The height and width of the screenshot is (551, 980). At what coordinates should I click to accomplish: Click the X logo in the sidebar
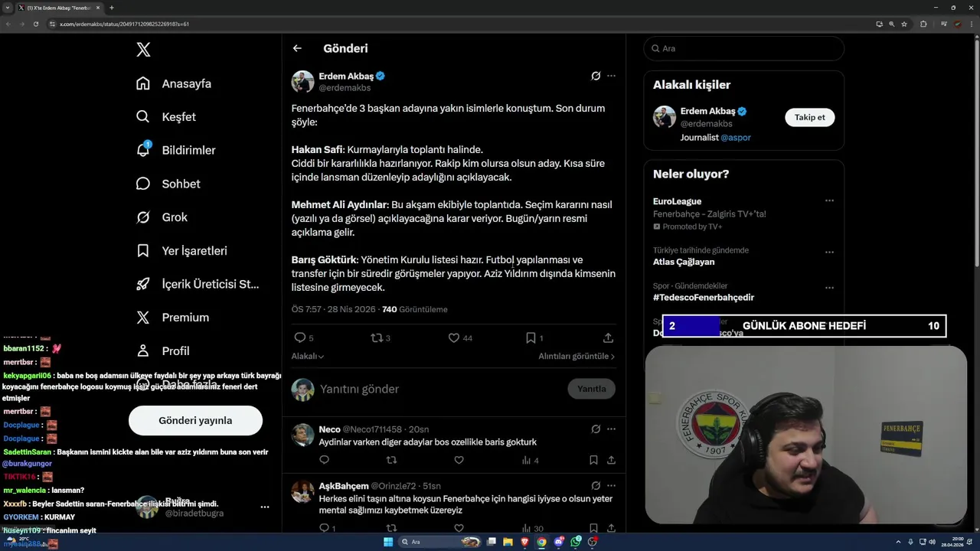coord(143,50)
